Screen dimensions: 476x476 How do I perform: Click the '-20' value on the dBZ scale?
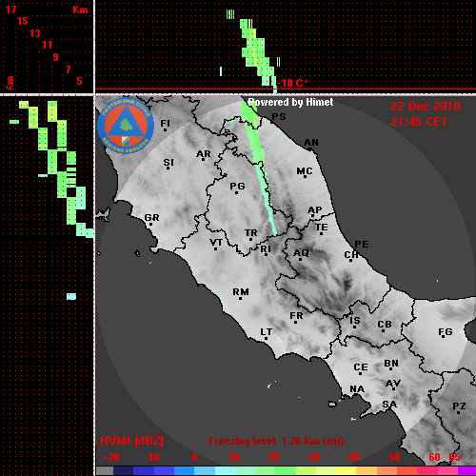coord(111,457)
